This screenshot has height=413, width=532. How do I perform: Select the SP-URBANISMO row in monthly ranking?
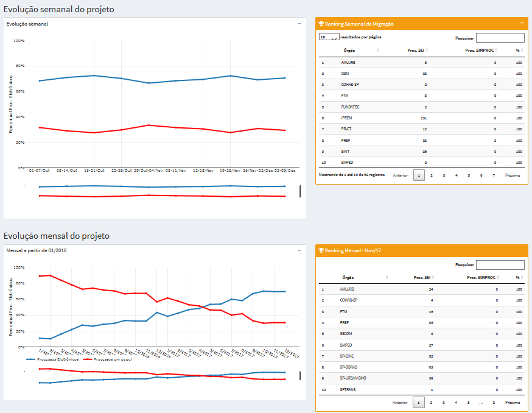pos(422,378)
